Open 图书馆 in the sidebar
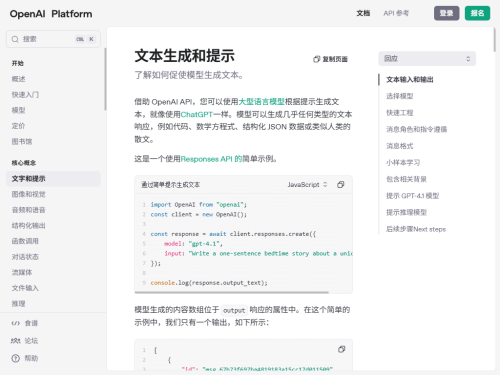500x375 pixels. (22, 142)
